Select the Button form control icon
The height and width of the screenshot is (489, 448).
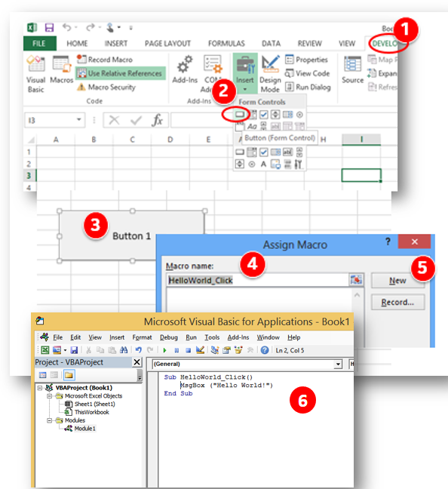tap(239, 115)
